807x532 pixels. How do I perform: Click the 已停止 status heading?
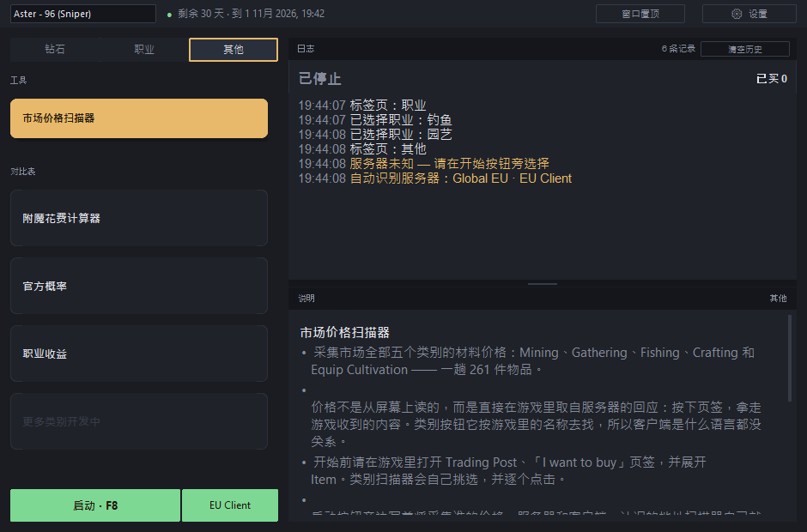point(319,79)
